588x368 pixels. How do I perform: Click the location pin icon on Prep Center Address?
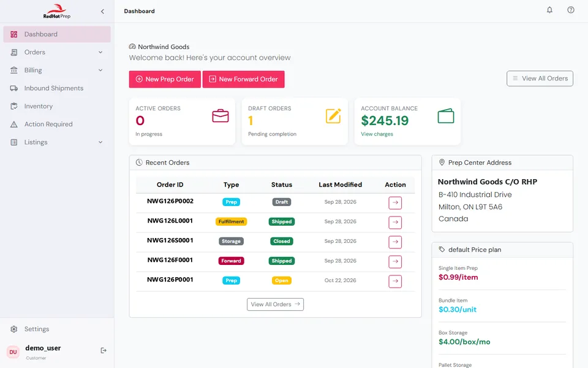point(442,162)
